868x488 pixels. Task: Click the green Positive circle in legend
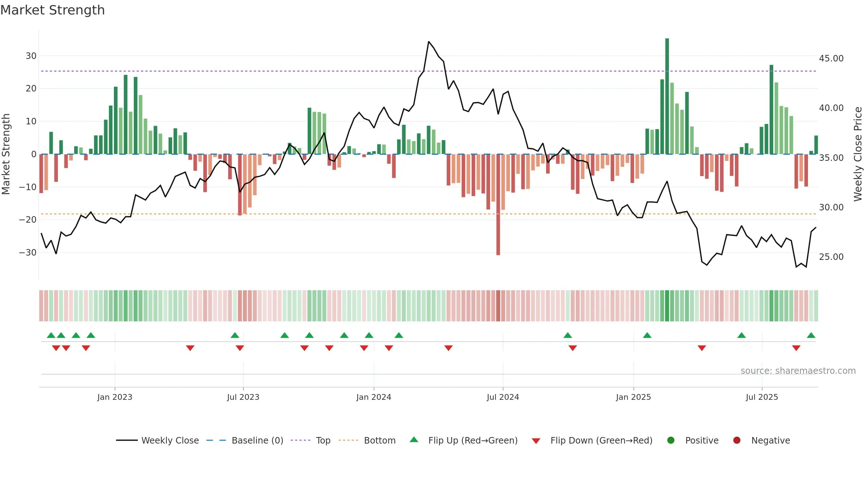click(x=671, y=440)
